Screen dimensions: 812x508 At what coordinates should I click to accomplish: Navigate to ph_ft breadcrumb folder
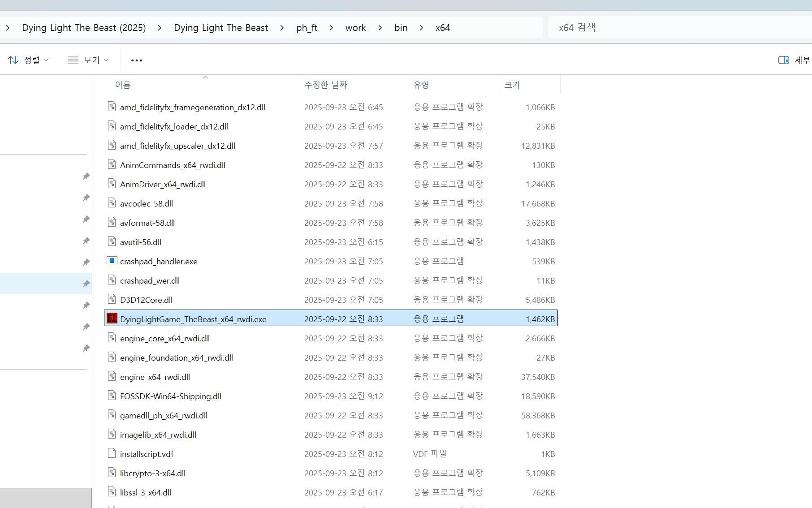[307, 28]
